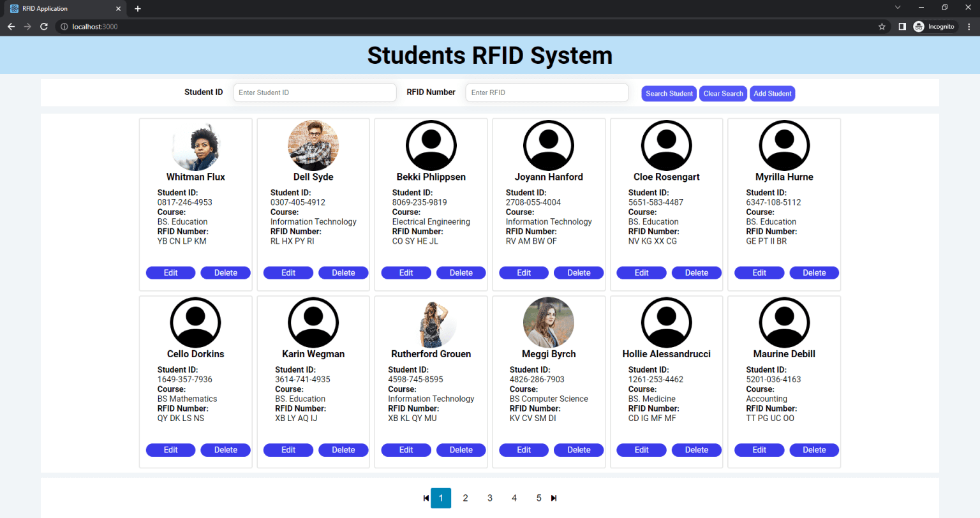The width and height of the screenshot is (980, 518).
Task: Click Whitman Flux's profile photo
Action: (196, 145)
